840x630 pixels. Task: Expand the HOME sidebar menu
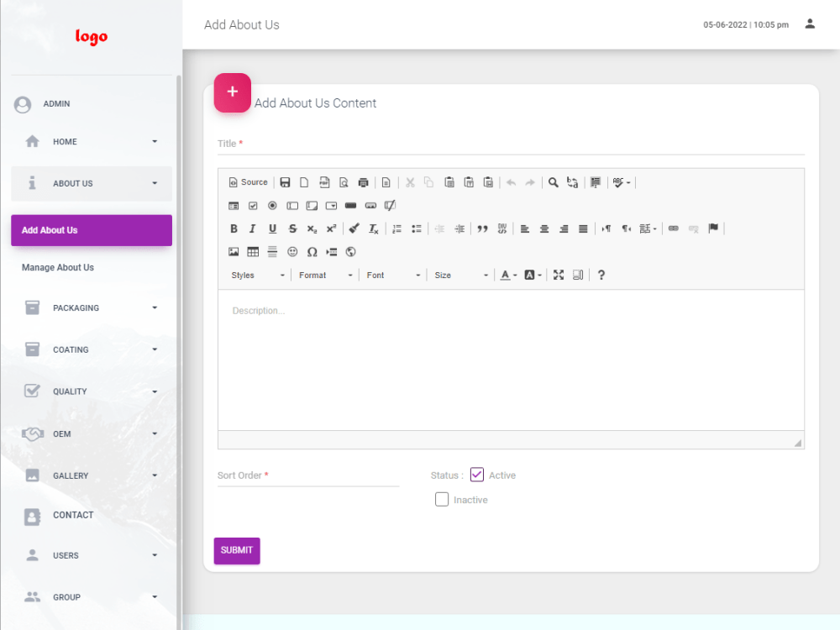coord(92,141)
